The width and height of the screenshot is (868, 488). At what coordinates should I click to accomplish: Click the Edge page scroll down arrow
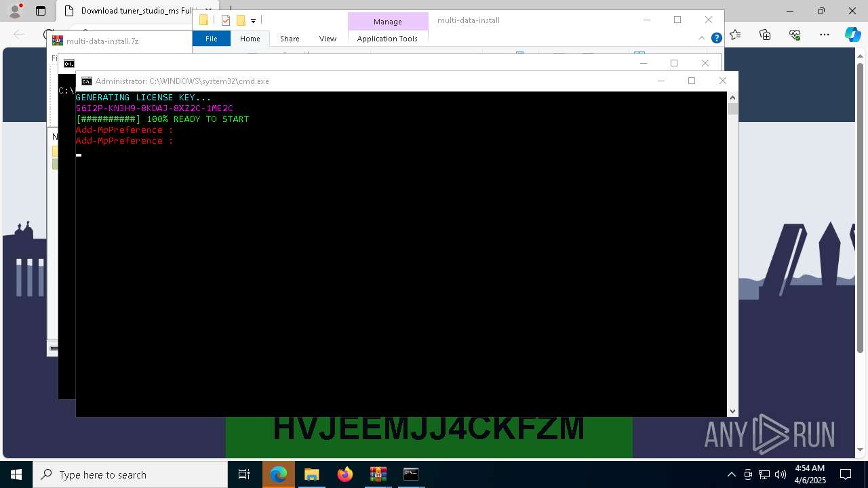(x=861, y=449)
